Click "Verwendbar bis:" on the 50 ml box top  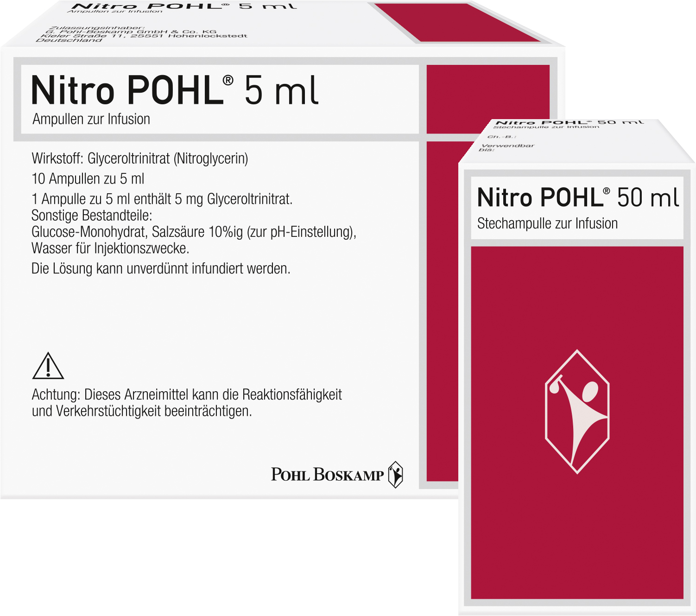(x=507, y=147)
